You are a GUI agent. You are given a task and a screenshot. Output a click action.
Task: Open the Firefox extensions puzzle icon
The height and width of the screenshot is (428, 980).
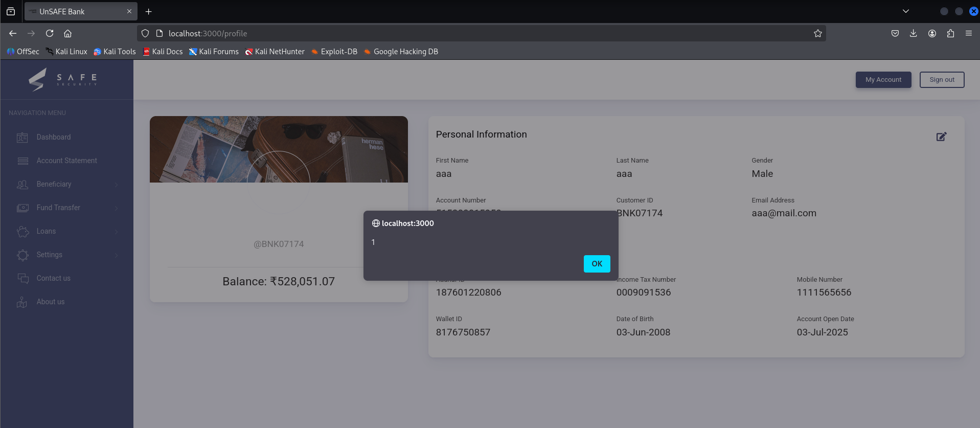950,33
